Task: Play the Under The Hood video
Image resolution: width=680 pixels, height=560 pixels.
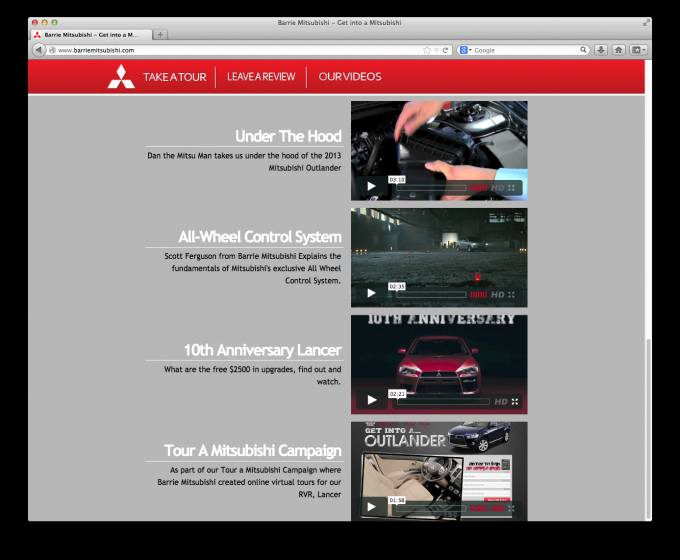Action: (x=371, y=186)
